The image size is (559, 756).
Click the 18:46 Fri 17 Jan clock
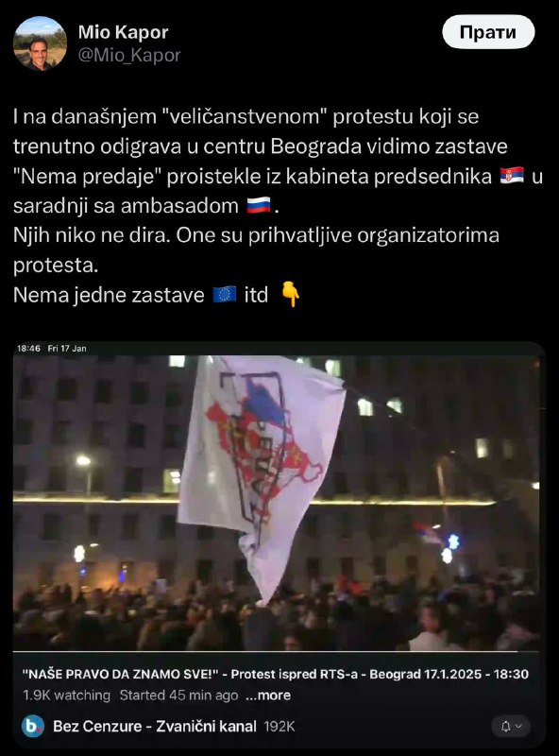tap(52, 348)
